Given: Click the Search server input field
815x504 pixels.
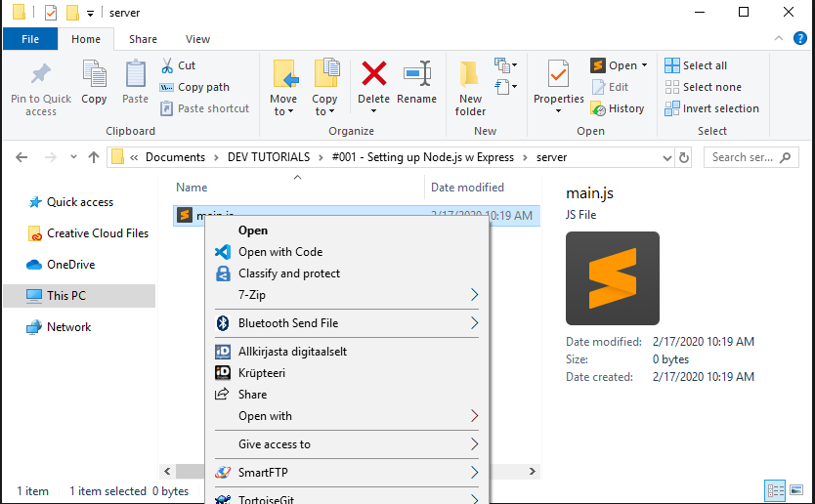Looking at the screenshot, I should [x=745, y=157].
